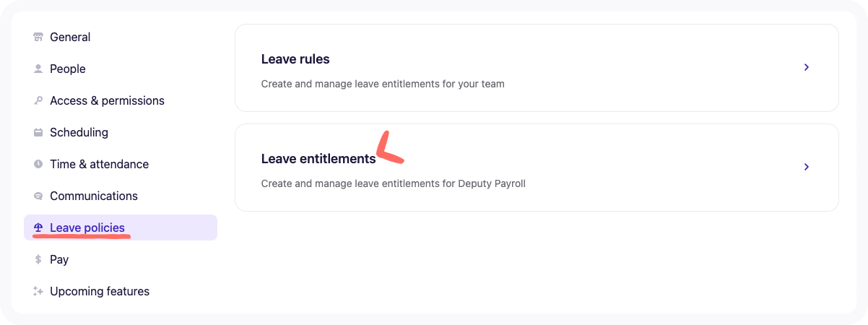
Task: Click the Time & attendance clock icon
Action: pyautogui.click(x=38, y=165)
